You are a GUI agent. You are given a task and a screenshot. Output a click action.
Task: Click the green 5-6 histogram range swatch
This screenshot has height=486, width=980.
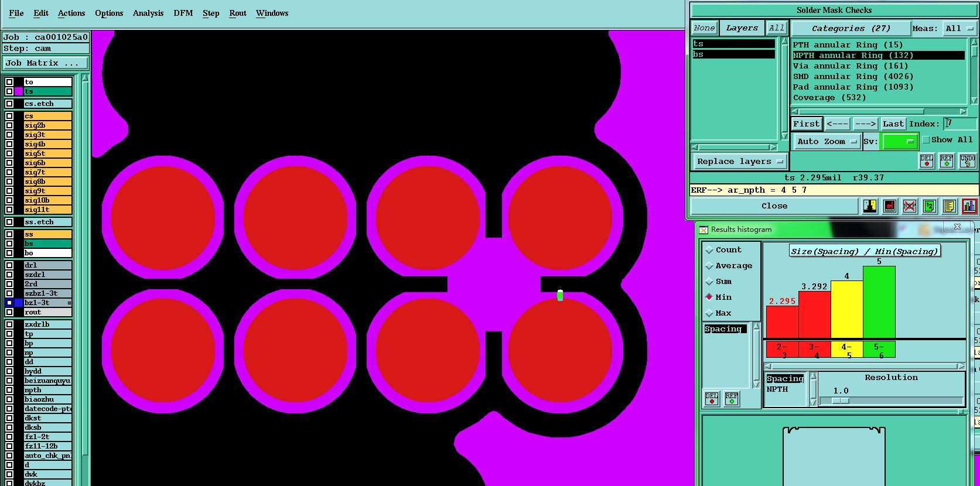(879, 350)
